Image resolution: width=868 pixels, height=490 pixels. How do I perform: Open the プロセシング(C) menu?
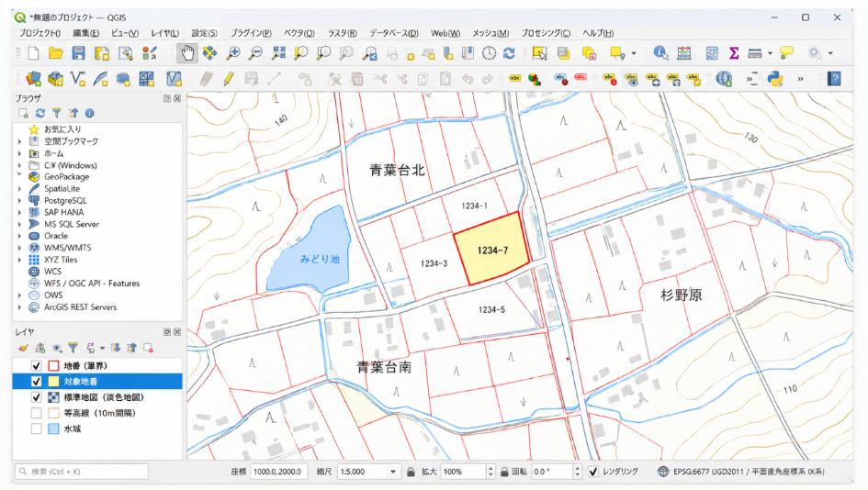point(546,33)
